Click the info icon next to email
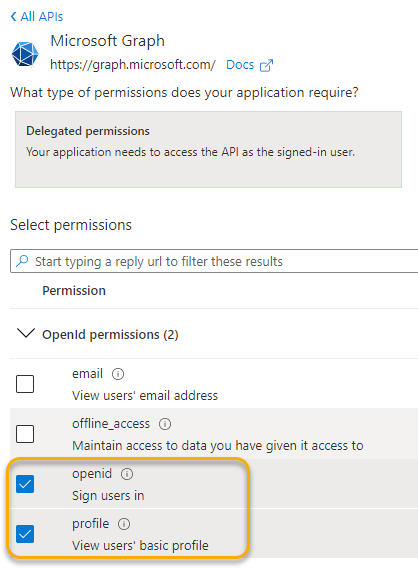 (118, 374)
